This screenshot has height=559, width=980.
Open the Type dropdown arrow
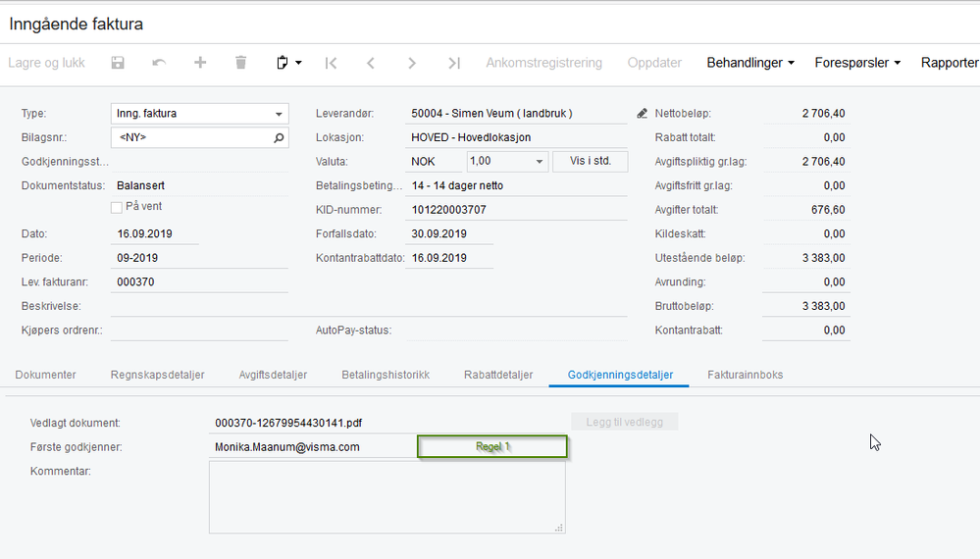click(x=279, y=115)
